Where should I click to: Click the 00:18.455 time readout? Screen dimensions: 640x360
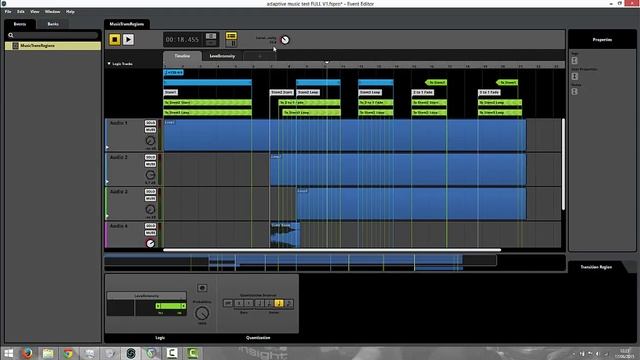(x=182, y=40)
